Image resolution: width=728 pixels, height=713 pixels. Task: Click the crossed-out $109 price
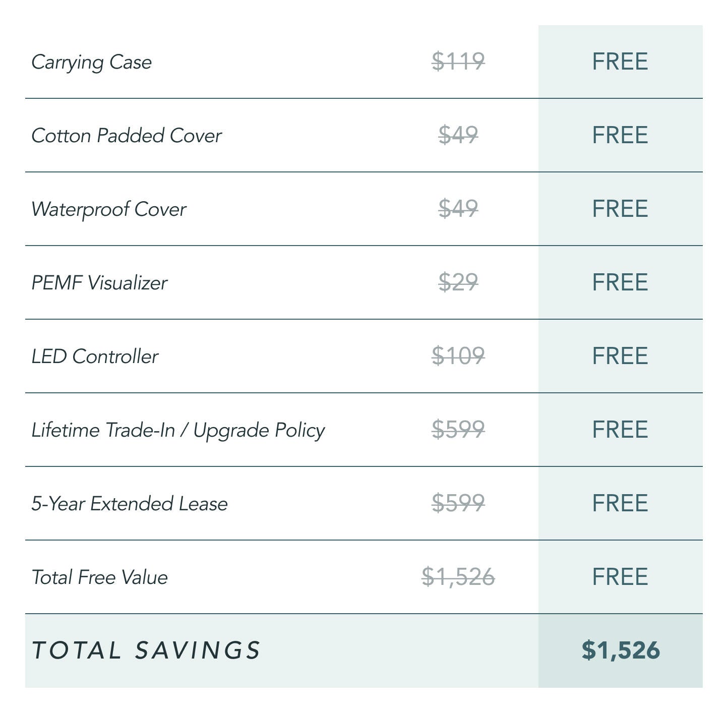[458, 356]
